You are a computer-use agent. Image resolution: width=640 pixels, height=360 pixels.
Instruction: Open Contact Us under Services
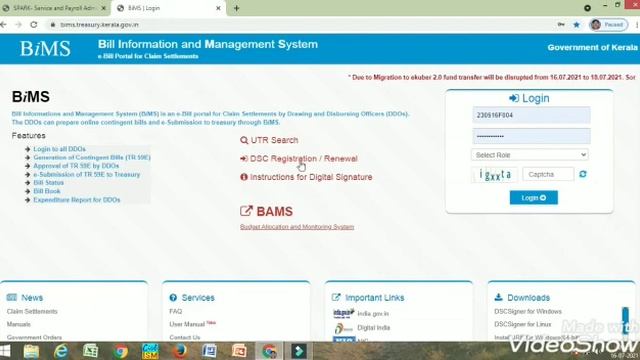tap(184, 337)
